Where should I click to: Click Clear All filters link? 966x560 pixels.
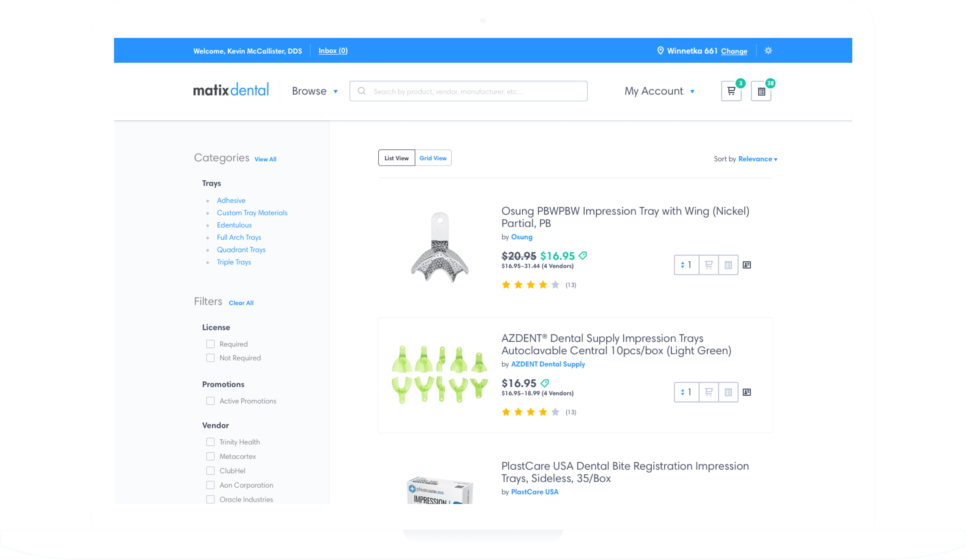click(241, 303)
